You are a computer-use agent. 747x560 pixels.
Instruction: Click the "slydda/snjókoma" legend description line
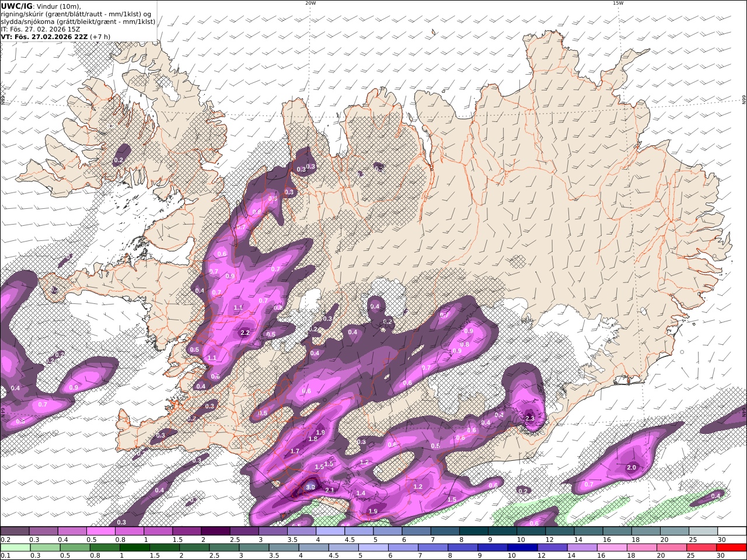pyautogui.click(x=78, y=21)
